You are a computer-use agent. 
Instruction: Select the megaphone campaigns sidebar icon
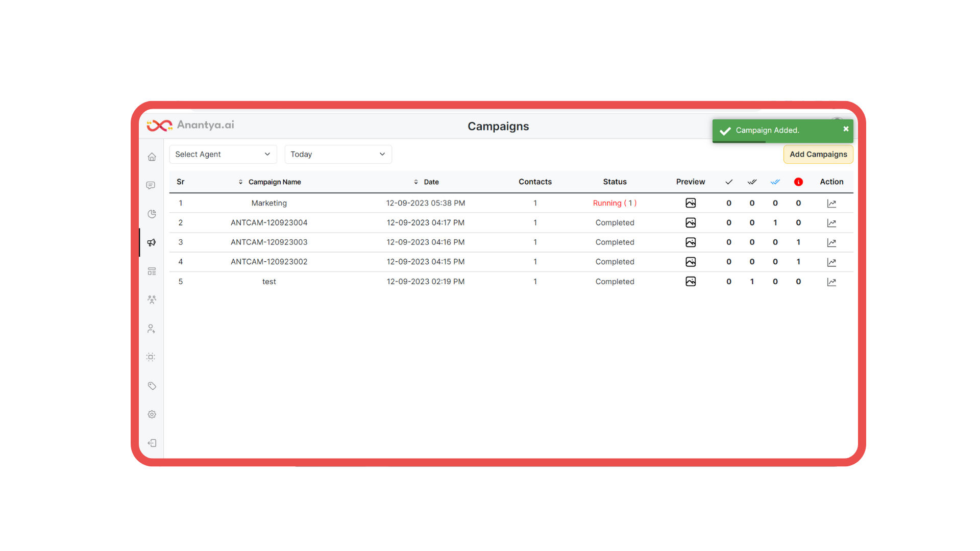152,242
